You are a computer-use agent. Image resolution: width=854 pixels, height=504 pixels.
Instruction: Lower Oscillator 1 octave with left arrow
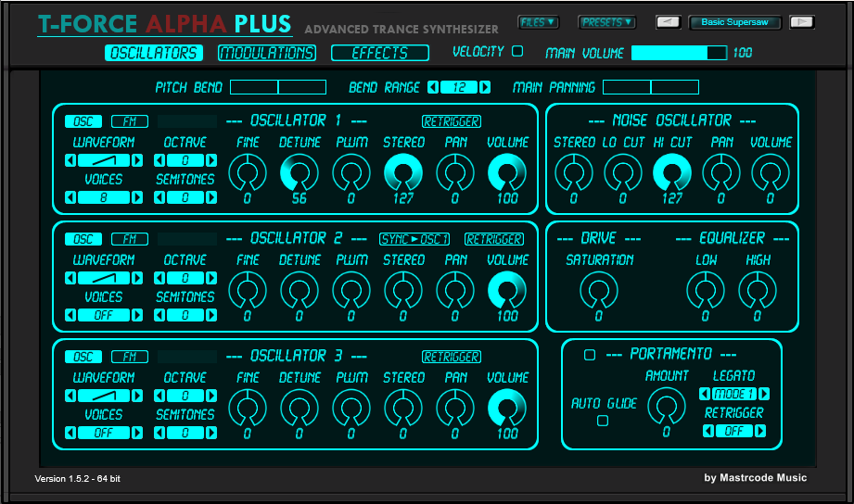point(159,160)
